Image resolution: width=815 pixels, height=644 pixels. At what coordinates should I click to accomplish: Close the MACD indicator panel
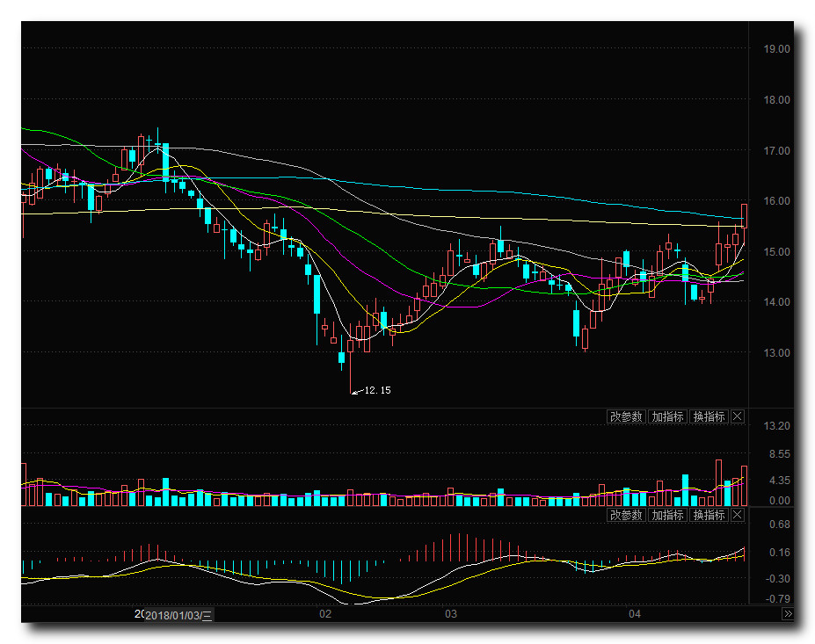pyautogui.click(x=738, y=515)
